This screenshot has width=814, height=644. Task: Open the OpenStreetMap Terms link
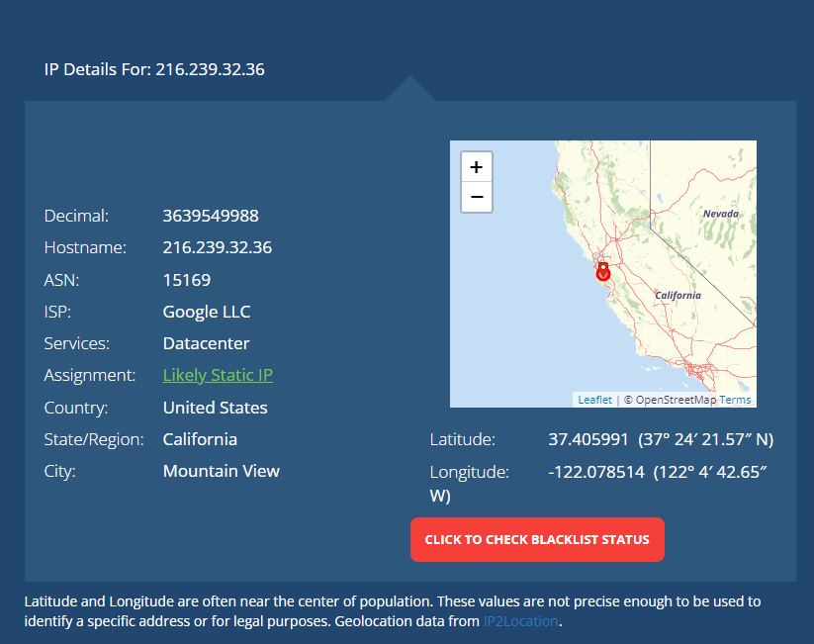click(735, 400)
